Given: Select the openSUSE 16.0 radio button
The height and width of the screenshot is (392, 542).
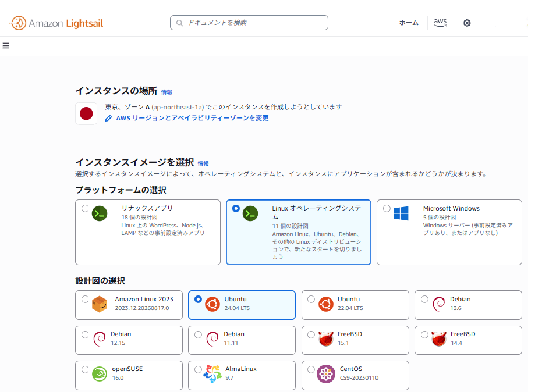Looking at the screenshot, I should pos(85,369).
